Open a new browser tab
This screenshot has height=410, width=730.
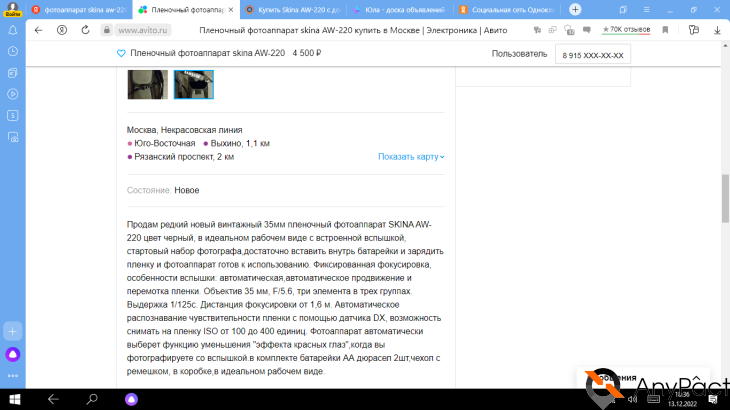pos(575,9)
